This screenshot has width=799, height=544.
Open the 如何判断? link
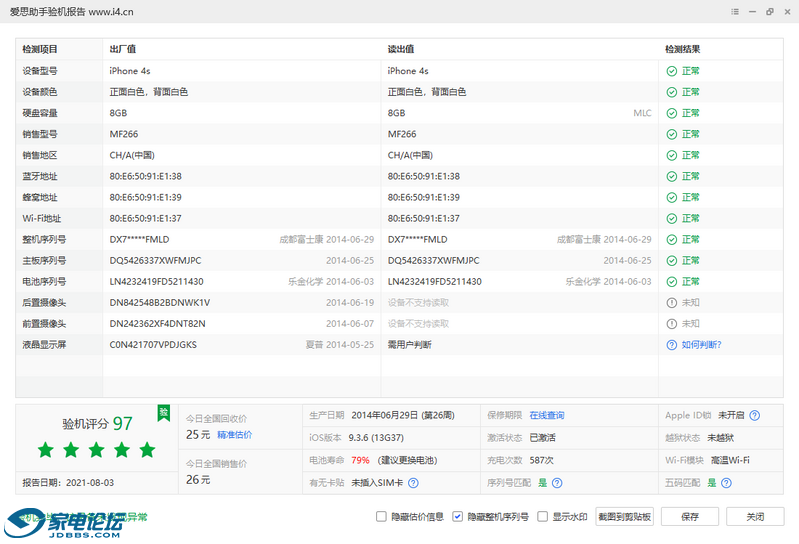(x=702, y=345)
